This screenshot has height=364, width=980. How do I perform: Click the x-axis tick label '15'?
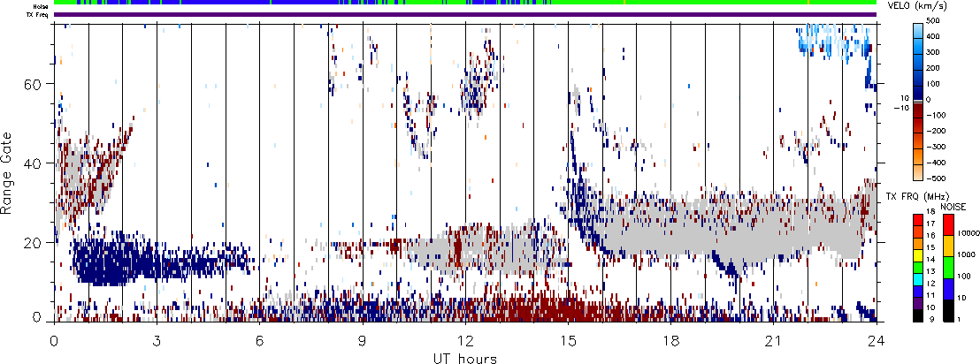coord(568,342)
